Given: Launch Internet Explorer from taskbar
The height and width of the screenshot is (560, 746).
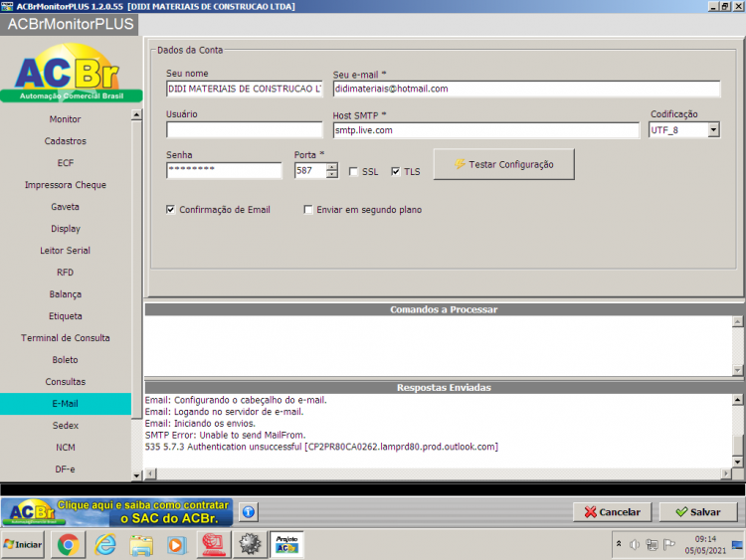Looking at the screenshot, I should pos(105,544).
